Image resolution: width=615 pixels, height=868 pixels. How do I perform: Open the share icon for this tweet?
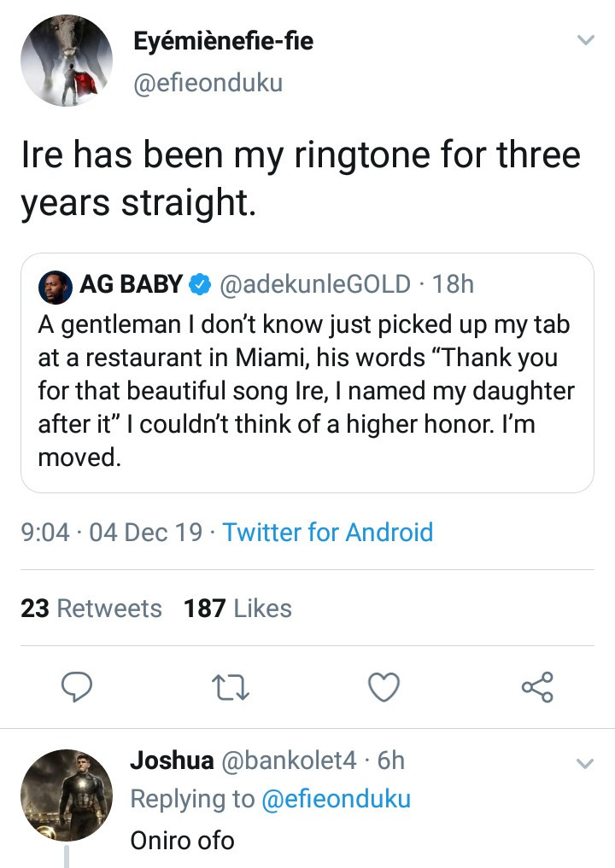point(537,687)
